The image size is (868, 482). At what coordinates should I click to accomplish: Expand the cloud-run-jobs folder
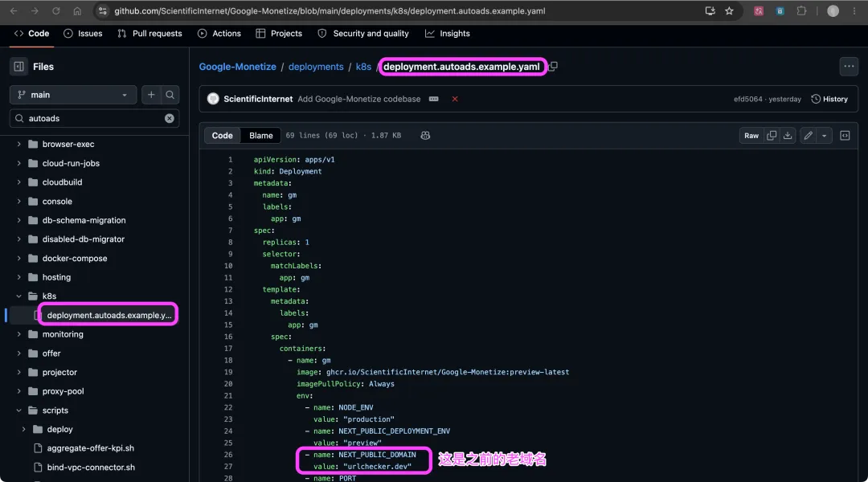(x=18, y=163)
